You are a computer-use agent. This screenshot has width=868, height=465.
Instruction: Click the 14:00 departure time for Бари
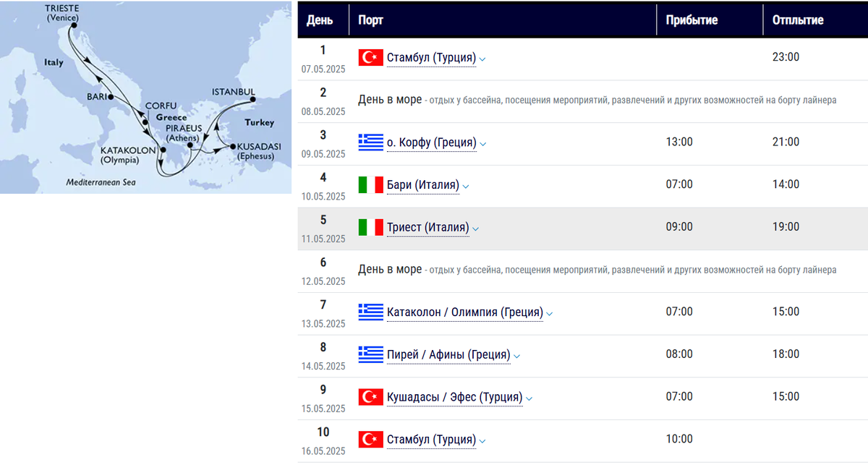pos(786,184)
